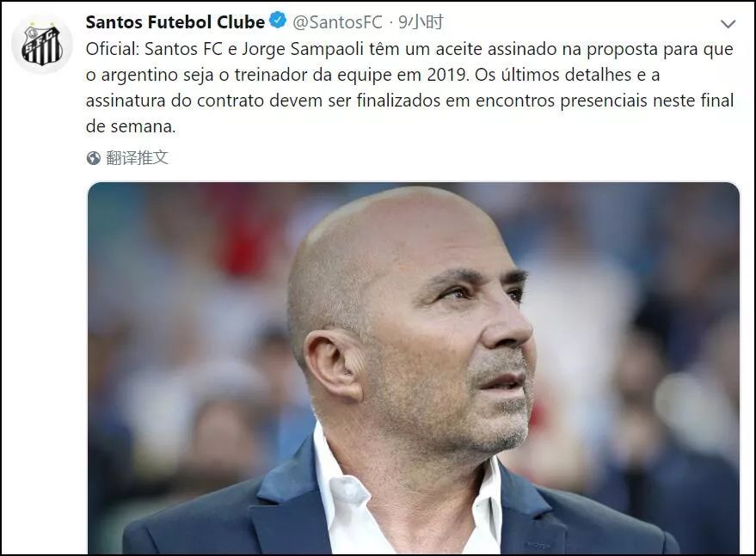Click the blue verified badge
Screen dimensions: 756x556
tap(278, 21)
